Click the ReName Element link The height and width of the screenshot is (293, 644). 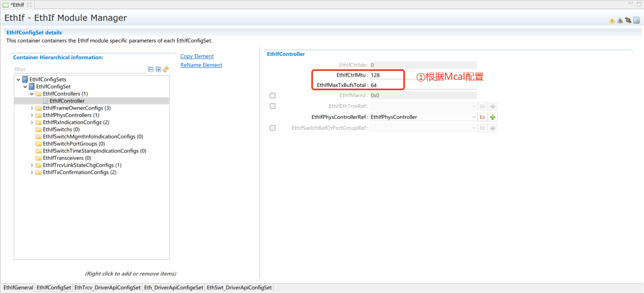coord(201,65)
